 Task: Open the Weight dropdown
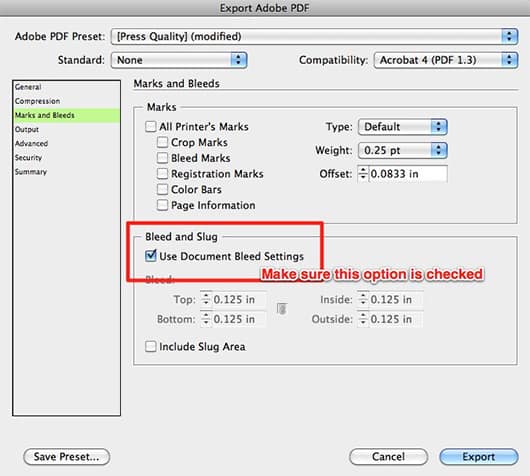(403, 150)
